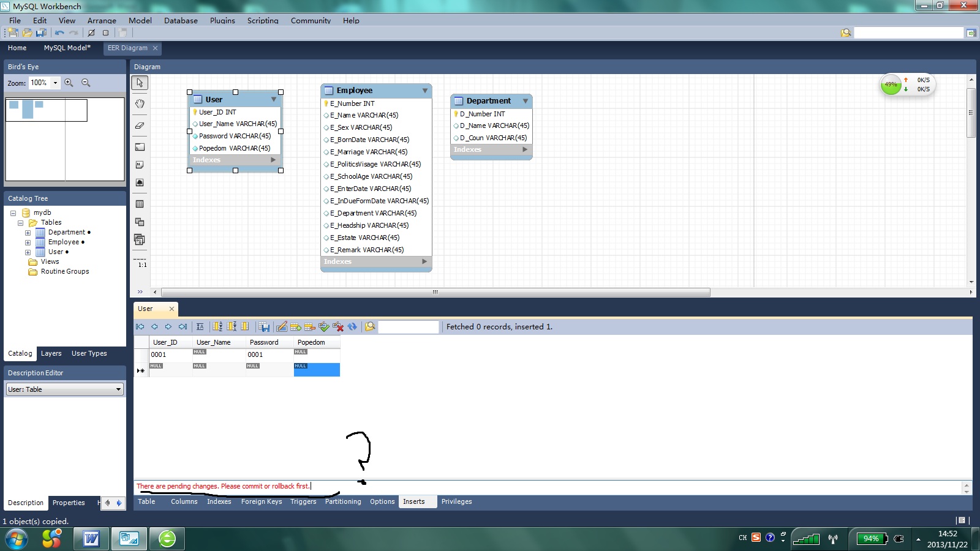The height and width of the screenshot is (551, 980).
Task: Expand the Department table node
Action: (x=28, y=233)
